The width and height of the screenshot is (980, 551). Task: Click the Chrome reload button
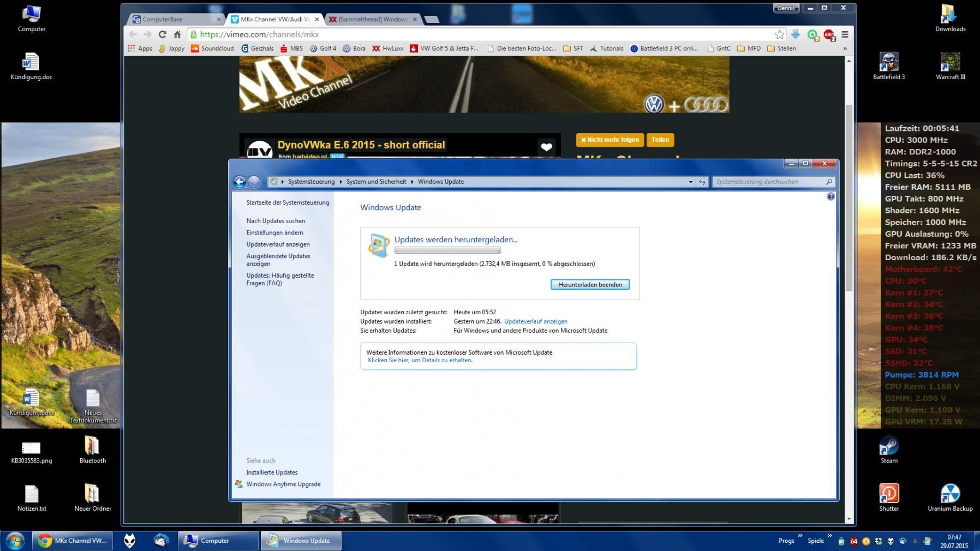click(162, 34)
